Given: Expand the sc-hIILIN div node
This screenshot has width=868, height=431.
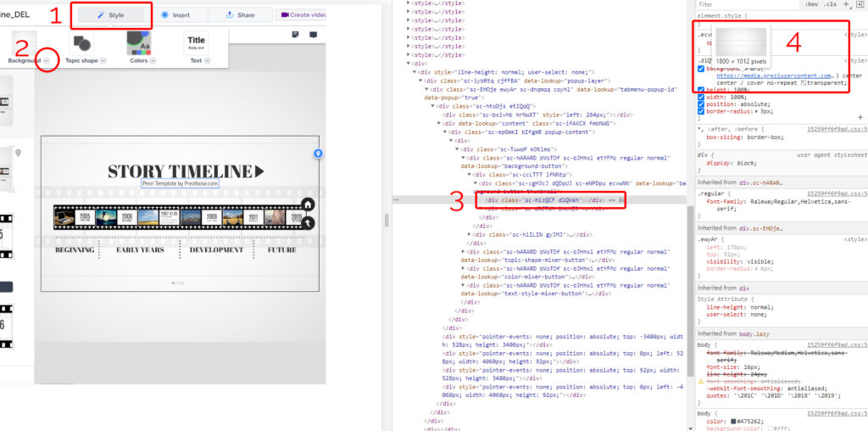Looking at the screenshot, I should (470, 234).
